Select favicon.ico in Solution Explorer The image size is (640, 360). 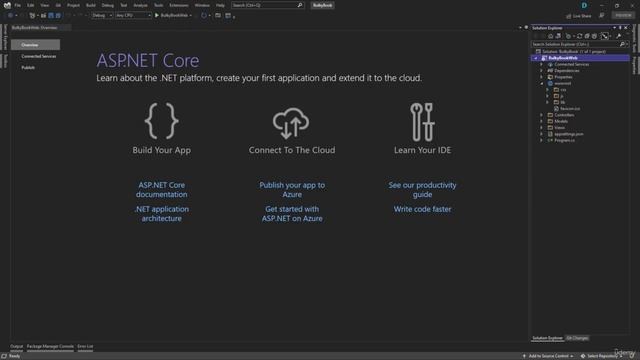point(570,109)
